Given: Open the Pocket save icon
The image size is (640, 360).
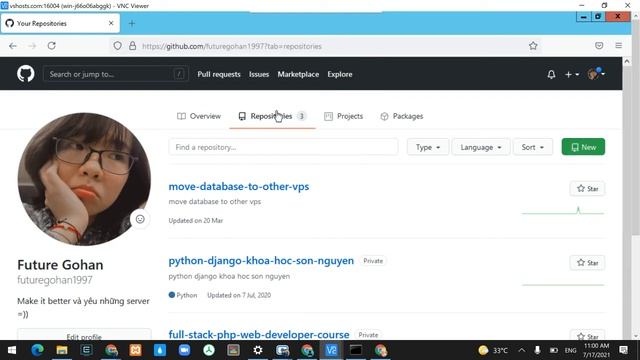Looking at the screenshot, I should 599,46.
